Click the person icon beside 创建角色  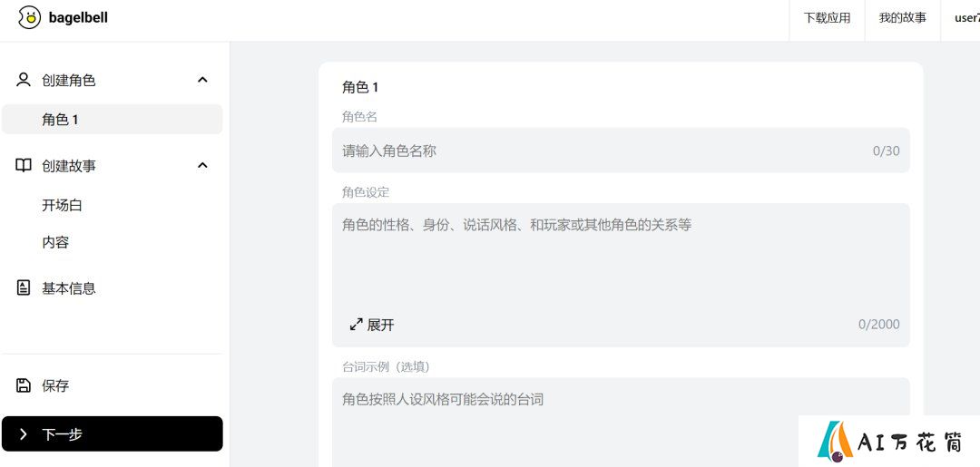23,80
